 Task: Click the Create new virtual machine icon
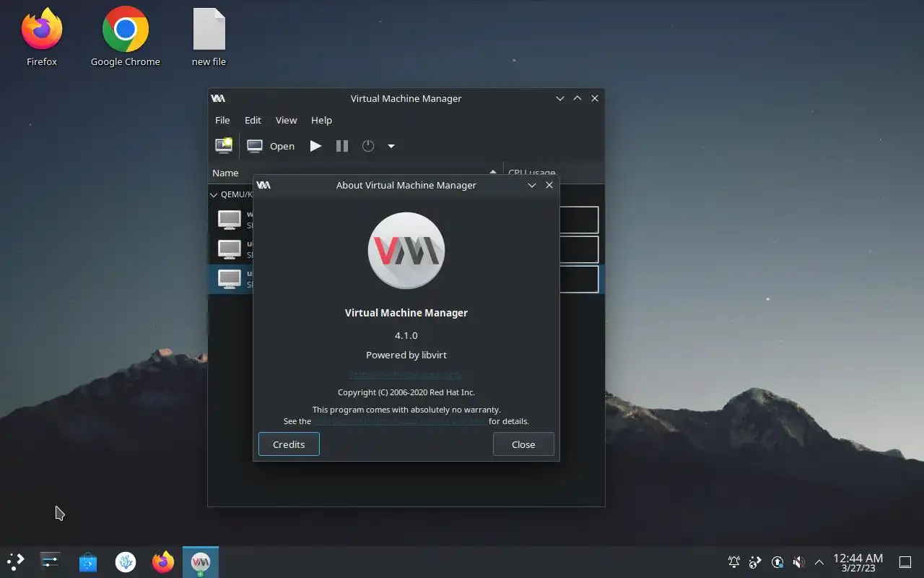[x=224, y=145]
